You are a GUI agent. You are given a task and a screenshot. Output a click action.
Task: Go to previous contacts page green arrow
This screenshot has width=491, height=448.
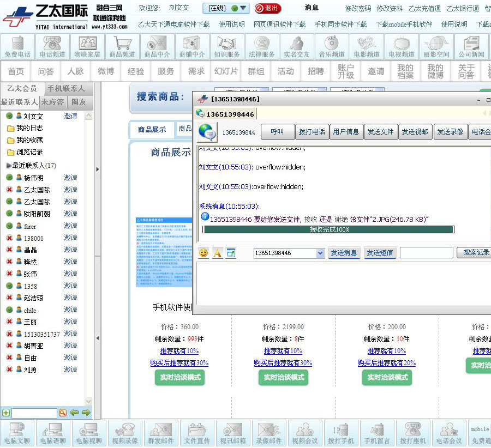click(75, 413)
